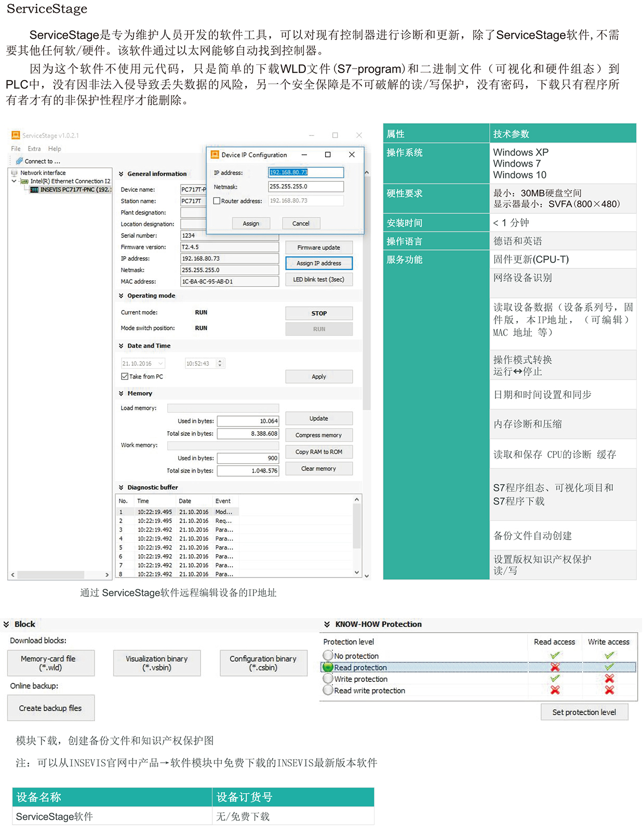Screen dimensions: 644x832
Task: Click the Create backup files button
Action: (x=51, y=708)
